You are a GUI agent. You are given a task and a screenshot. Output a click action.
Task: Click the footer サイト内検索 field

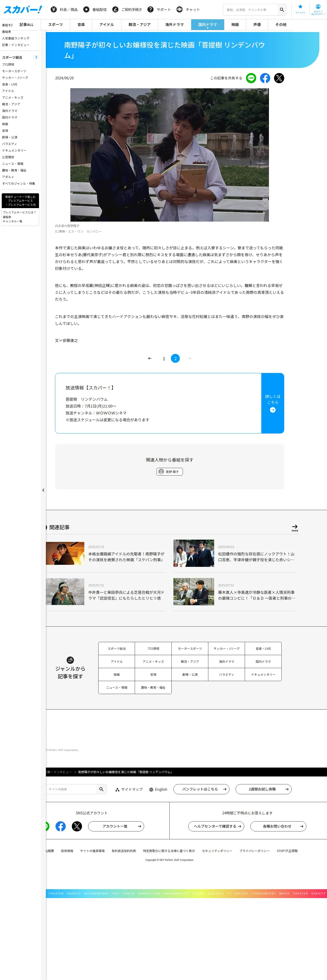pos(71,789)
